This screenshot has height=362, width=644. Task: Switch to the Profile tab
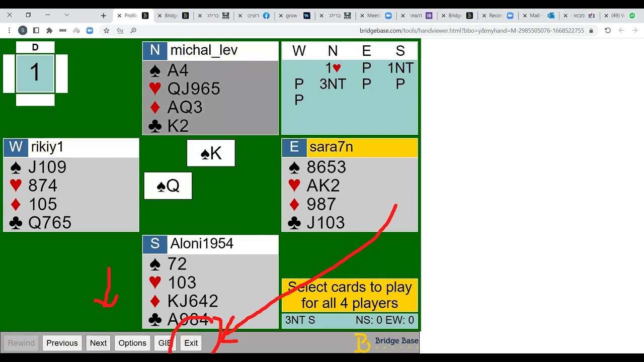133,16
